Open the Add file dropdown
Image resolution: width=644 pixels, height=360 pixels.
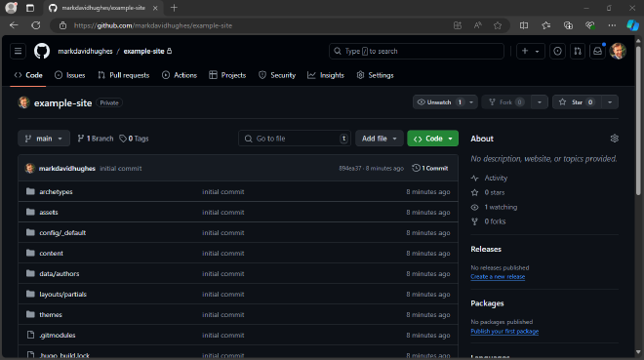(380, 139)
